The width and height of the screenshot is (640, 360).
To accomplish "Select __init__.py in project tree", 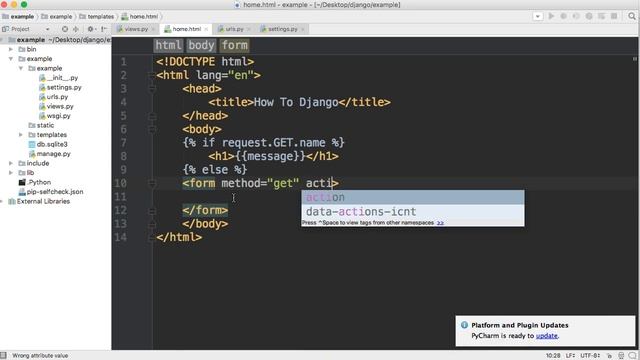I will coord(58,78).
